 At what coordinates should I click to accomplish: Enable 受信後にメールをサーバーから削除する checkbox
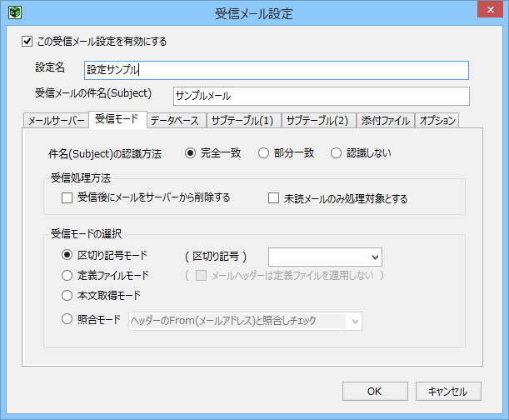(67, 197)
